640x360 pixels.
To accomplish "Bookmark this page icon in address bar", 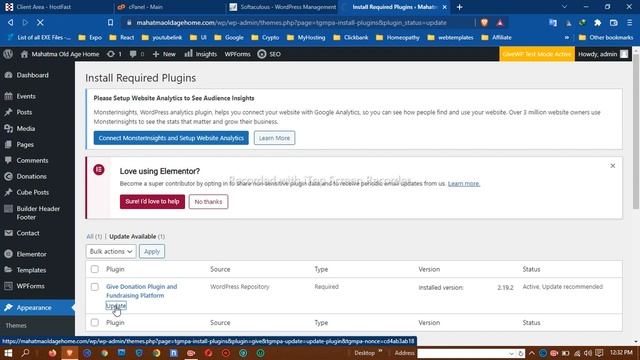I will point(110,23).
